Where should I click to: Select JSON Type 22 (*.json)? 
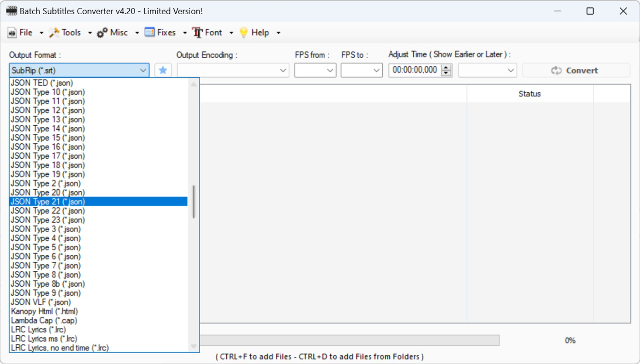point(98,211)
